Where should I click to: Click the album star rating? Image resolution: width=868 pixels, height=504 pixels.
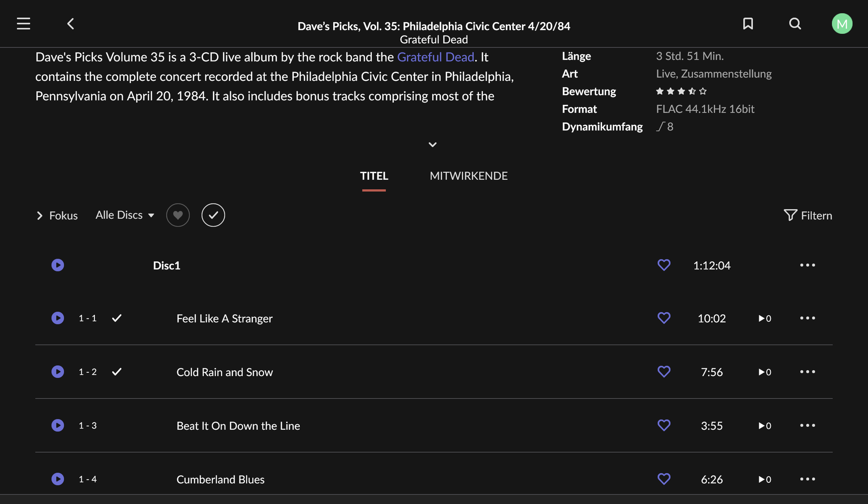click(x=681, y=91)
